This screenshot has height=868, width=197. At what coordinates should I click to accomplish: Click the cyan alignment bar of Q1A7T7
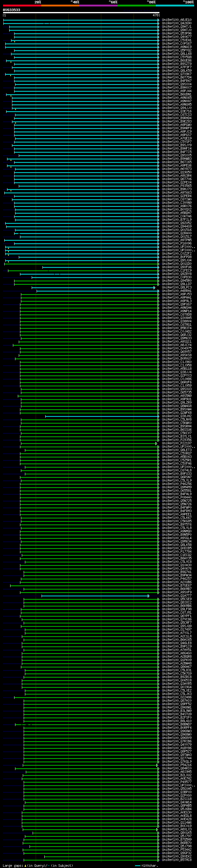pyautogui.click(x=95, y=596)
